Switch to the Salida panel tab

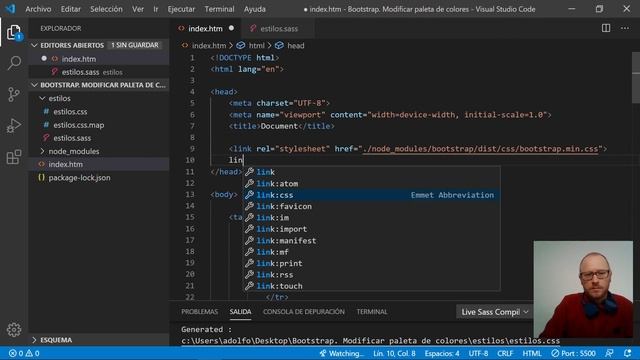[x=240, y=312]
